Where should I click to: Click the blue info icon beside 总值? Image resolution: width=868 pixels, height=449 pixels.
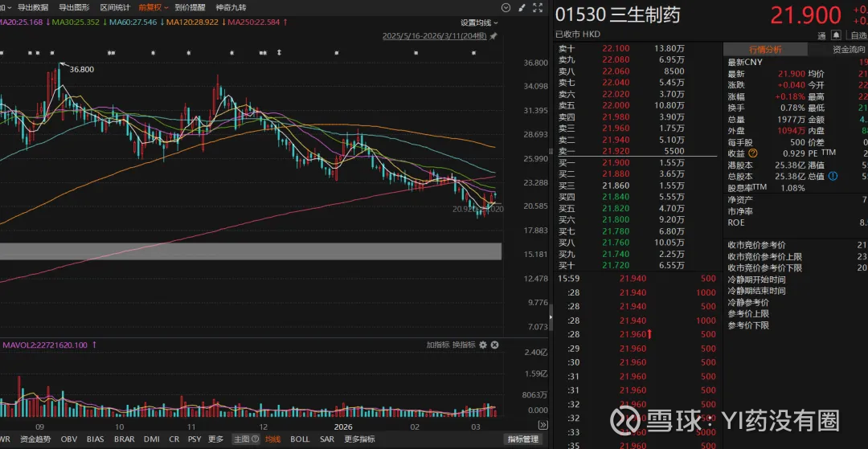833,177
